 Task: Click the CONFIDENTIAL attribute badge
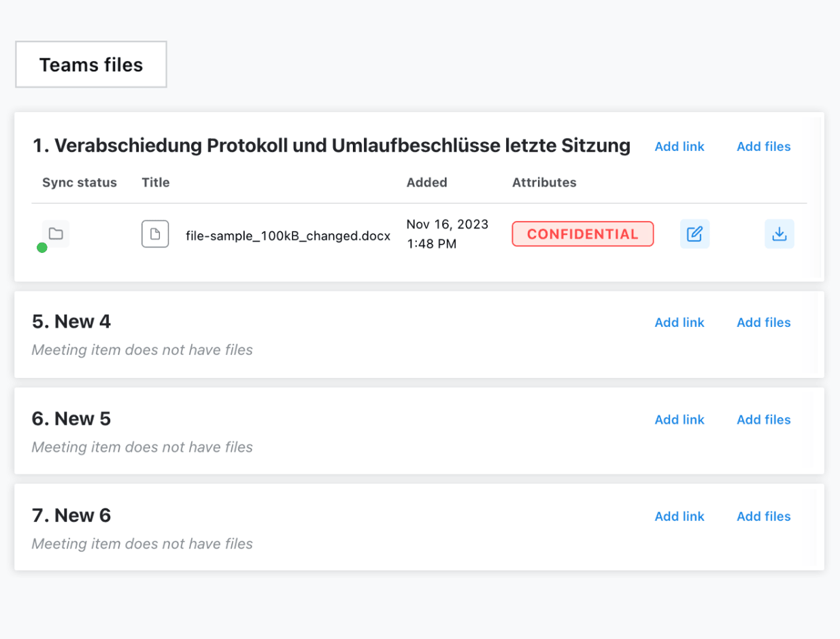[582, 234]
